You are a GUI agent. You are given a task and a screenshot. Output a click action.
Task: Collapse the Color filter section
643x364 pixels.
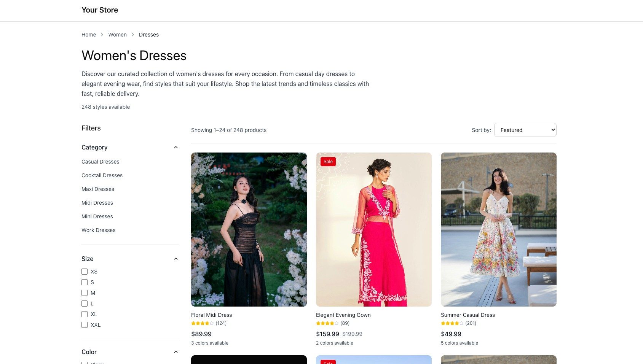click(176, 352)
